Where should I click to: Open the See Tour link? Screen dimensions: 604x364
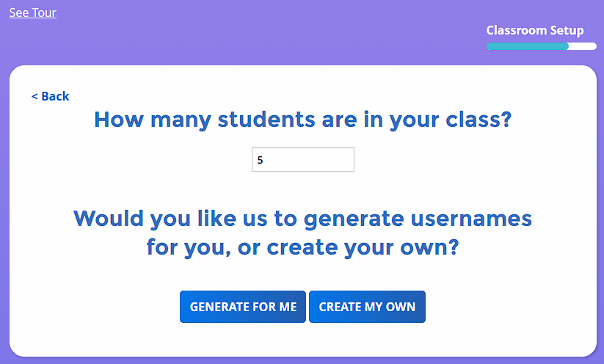pos(33,12)
